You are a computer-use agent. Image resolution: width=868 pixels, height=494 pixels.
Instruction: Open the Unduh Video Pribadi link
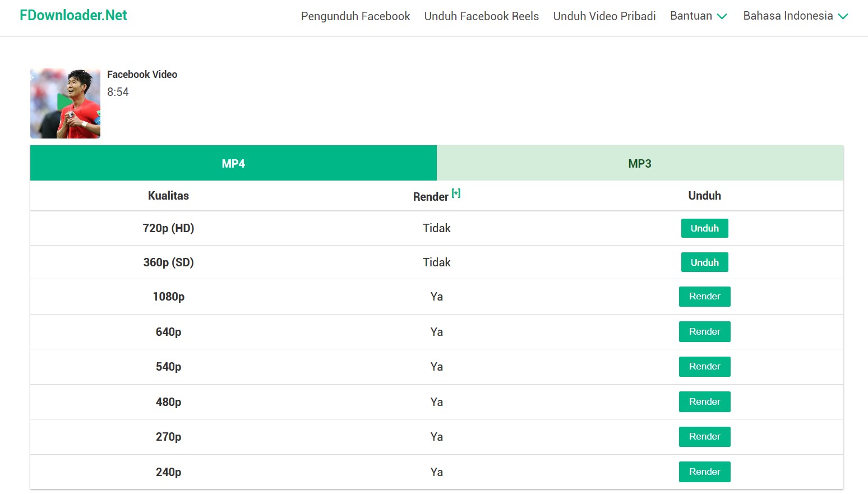coord(604,16)
